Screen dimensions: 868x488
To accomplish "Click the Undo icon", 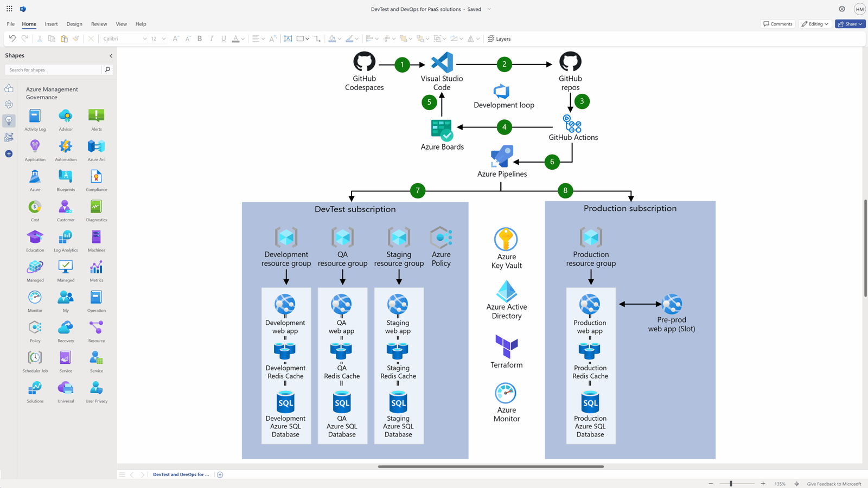I will [x=12, y=38].
